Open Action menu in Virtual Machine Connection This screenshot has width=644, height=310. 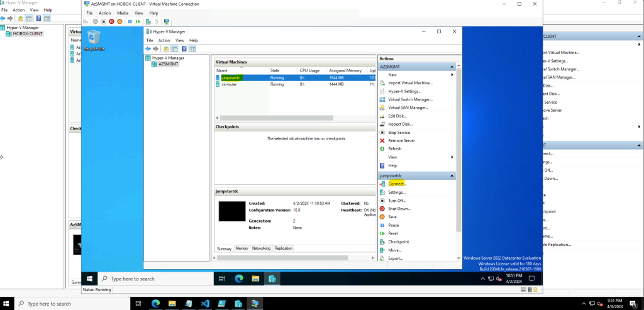(105, 13)
